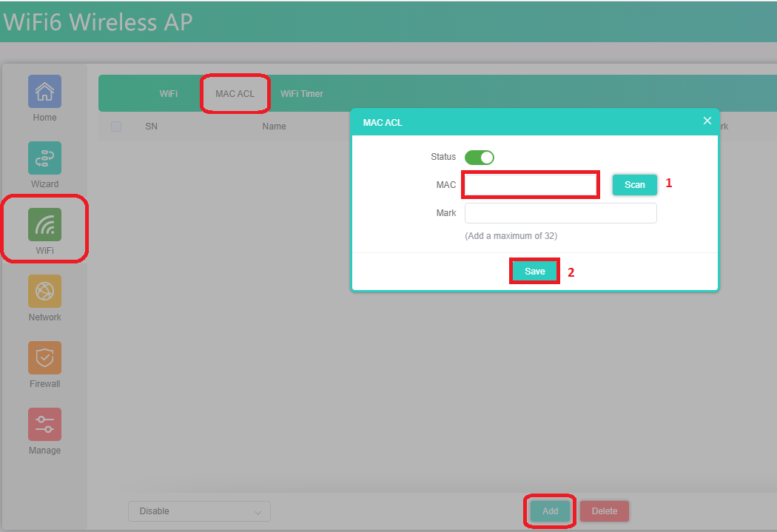Toggle the Status switch off

point(479,157)
